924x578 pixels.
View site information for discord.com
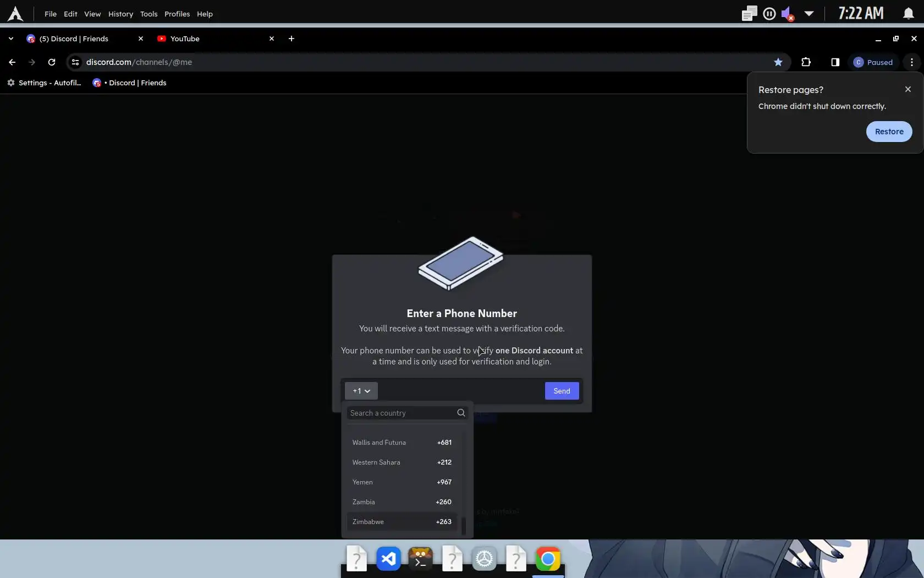75,62
